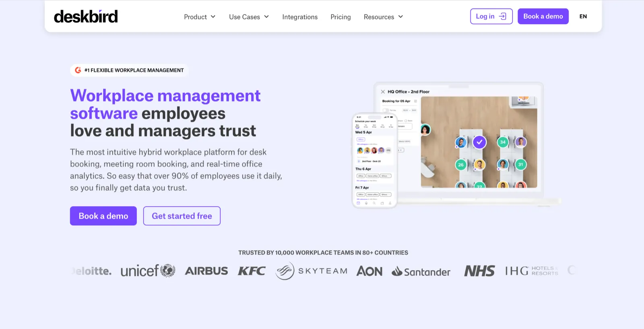Click the deskbird logo
This screenshot has height=329, width=644.
click(x=86, y=17)
